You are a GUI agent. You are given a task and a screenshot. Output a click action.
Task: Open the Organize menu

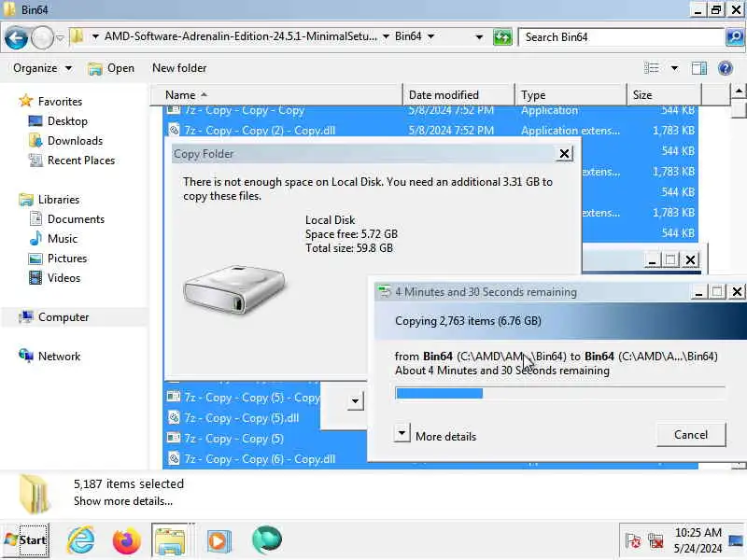(x=42, y=68)
